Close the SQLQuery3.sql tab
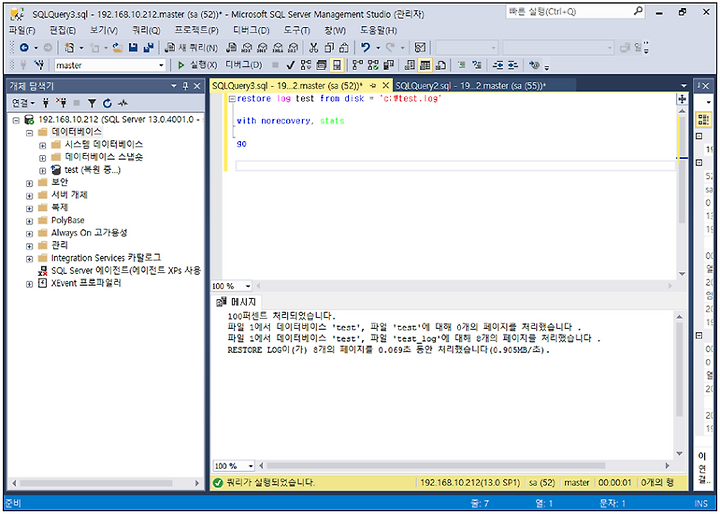The width and height of the screenshot is (720, 514). click(386, 85)
